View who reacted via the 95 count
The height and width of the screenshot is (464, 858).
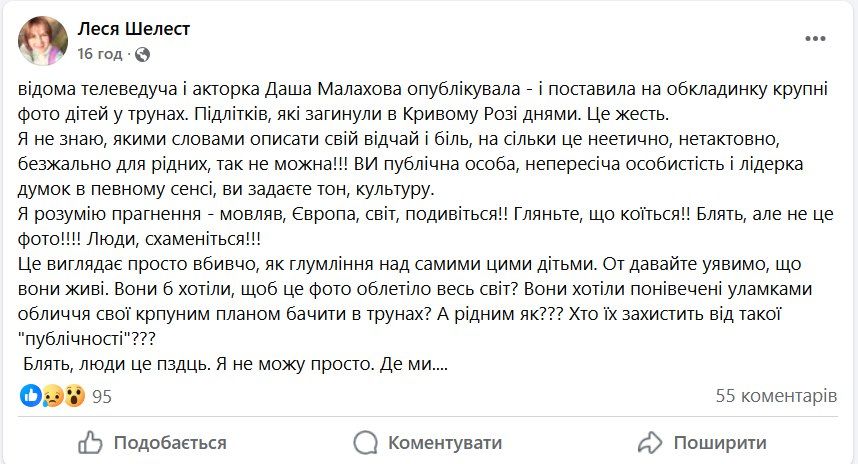pos(102,396)
